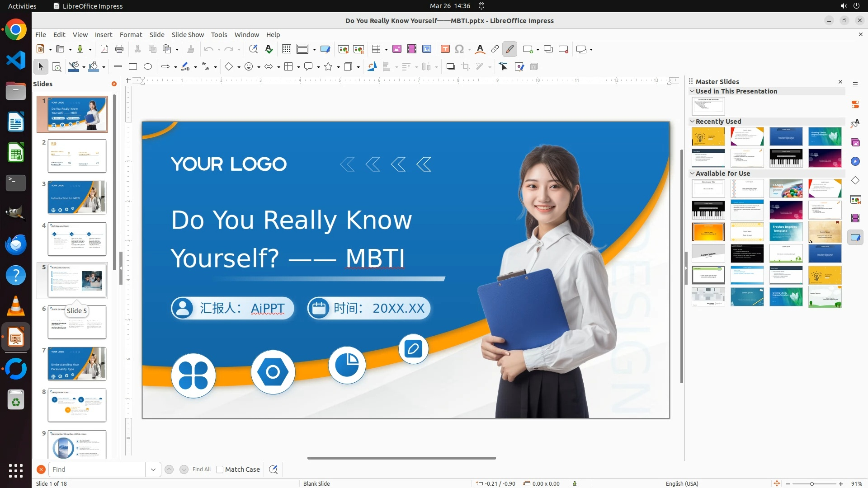
Task: Insert a Text Box from toolbar
Action: point(445,49)
